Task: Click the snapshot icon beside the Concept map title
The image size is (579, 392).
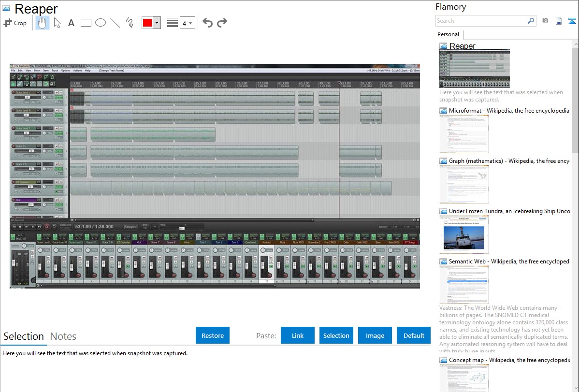Action: pos(444,360)
